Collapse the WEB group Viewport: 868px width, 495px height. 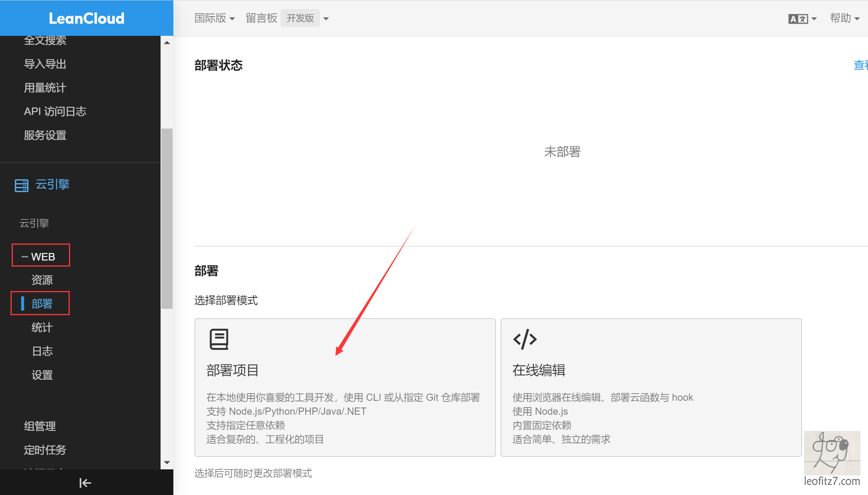pyautogui.click(x=41, y=257)
